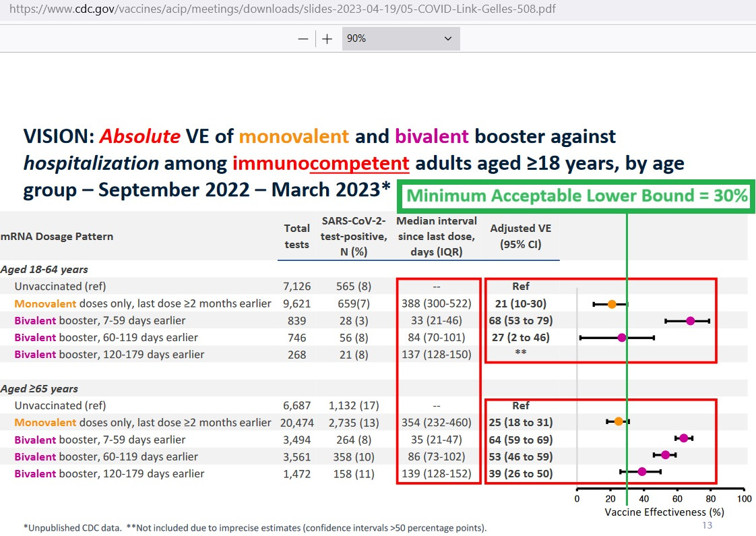Click test-positive value 2,735 (13)

pos(354,423)
